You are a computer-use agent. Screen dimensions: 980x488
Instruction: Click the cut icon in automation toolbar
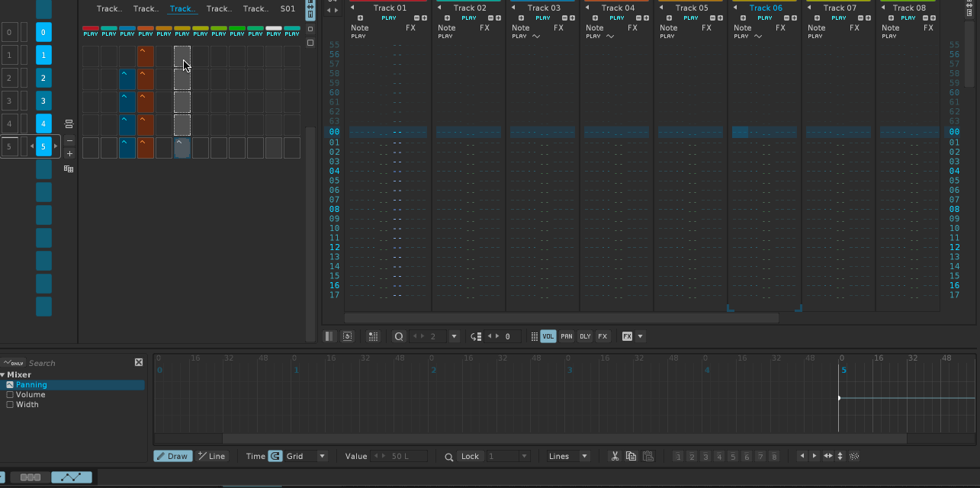coord(615,456)
